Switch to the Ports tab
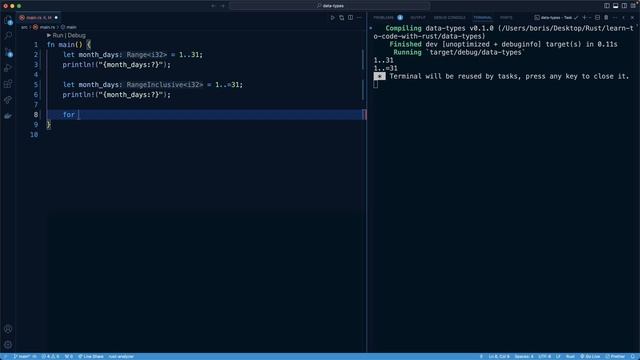 tap(506, 18)
